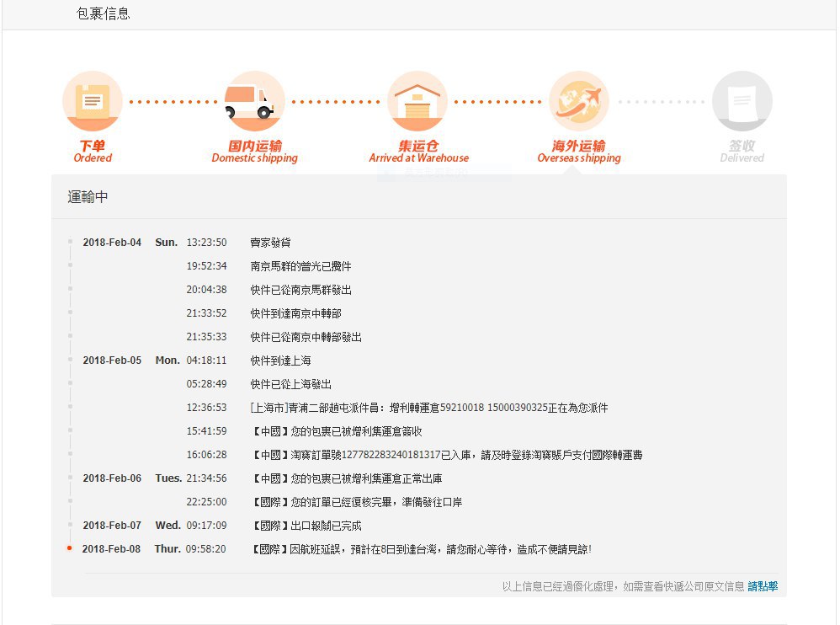Click the timeline dot beside 2018-Feb-05 entry
The width and height of the screenshot is (840, 625).
click(70, 360)
